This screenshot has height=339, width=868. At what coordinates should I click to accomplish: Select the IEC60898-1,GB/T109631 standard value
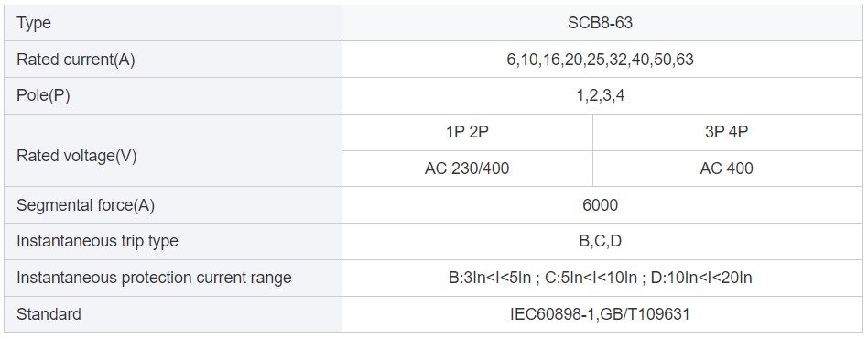pos(600,314)
